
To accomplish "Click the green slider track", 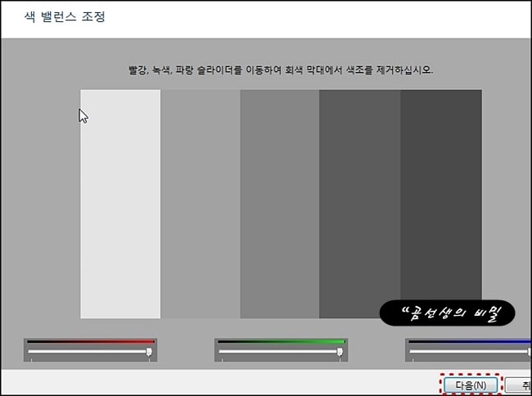I will (281, 352).
